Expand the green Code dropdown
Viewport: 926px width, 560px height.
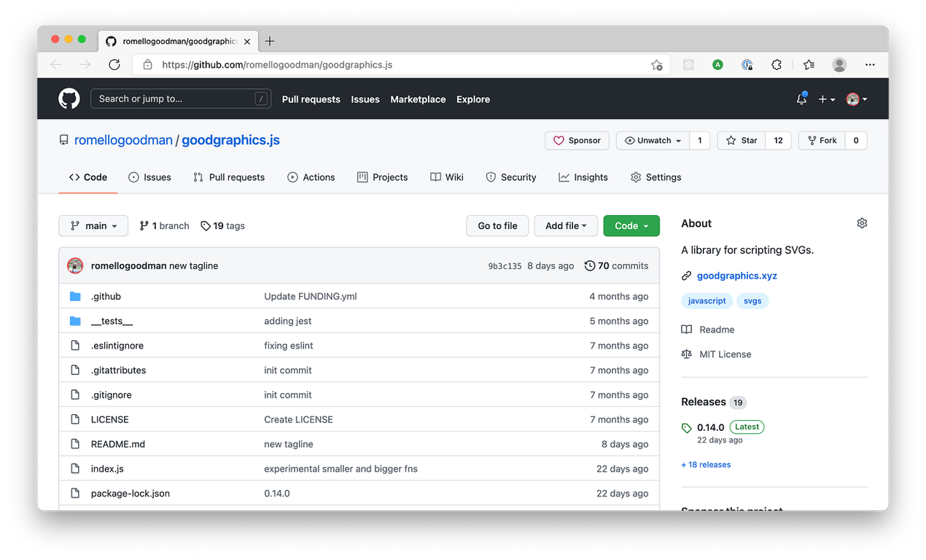(x=631, y=226)
